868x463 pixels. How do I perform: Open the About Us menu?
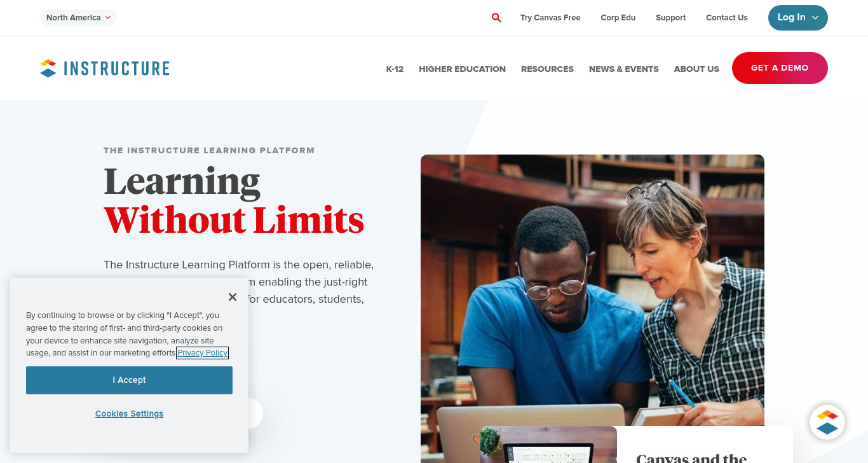click(x=696, y=69)
